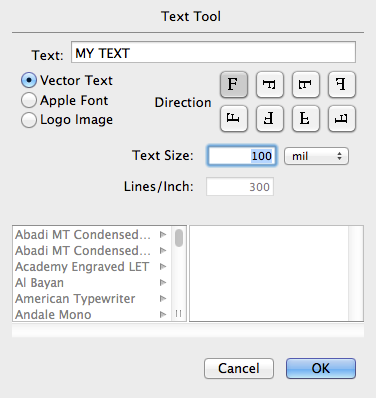Click the Cancel button
Screen dimensions: 376x398
[x=239, y=368]
